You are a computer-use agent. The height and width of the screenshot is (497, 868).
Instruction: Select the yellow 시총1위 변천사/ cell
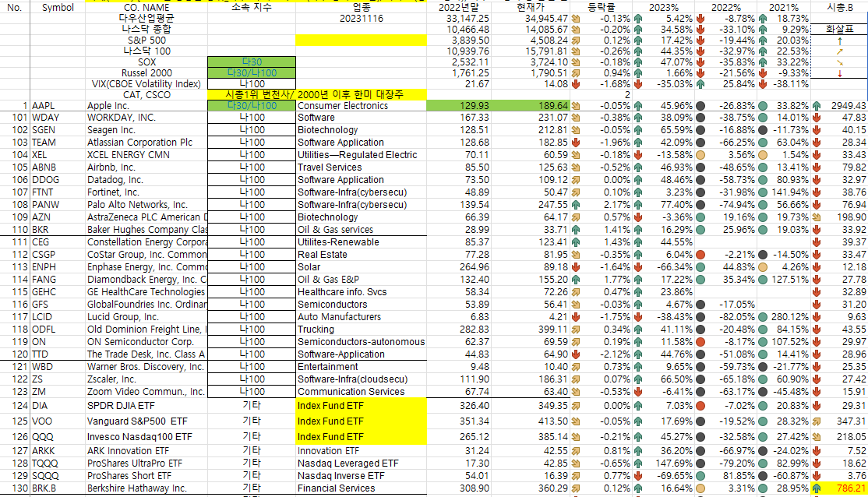point(252,94)
